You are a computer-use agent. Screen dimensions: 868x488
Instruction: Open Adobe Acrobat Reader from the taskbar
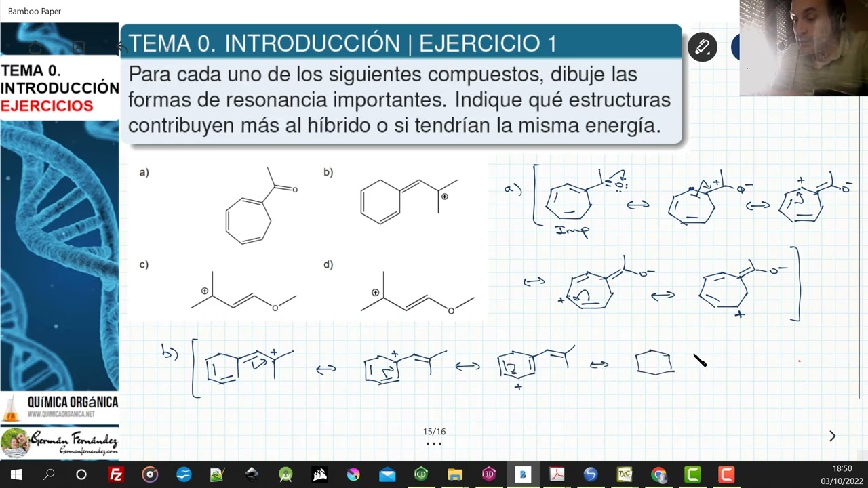557,474
